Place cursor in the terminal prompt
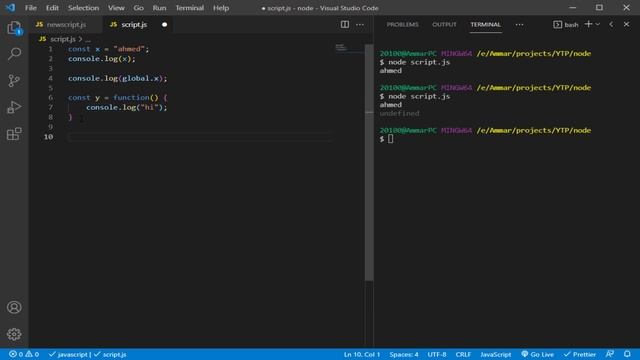This screenshot has width=640, height=360. [391, 139]
